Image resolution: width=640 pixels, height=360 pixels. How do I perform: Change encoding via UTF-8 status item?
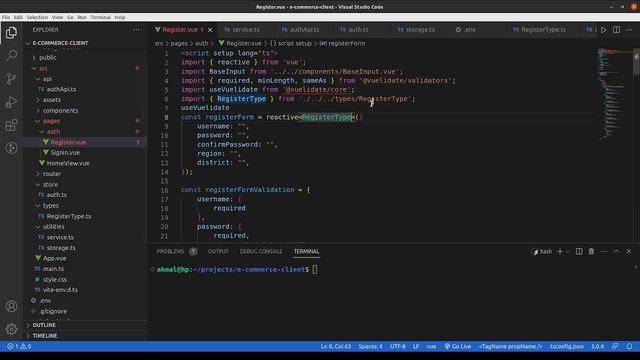pyautogui.click(x=398, y=346)
